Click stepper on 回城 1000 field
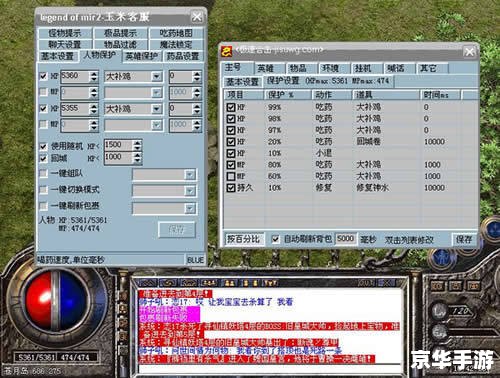The width and height of the screenshot is (500, 378). point(137,158)
